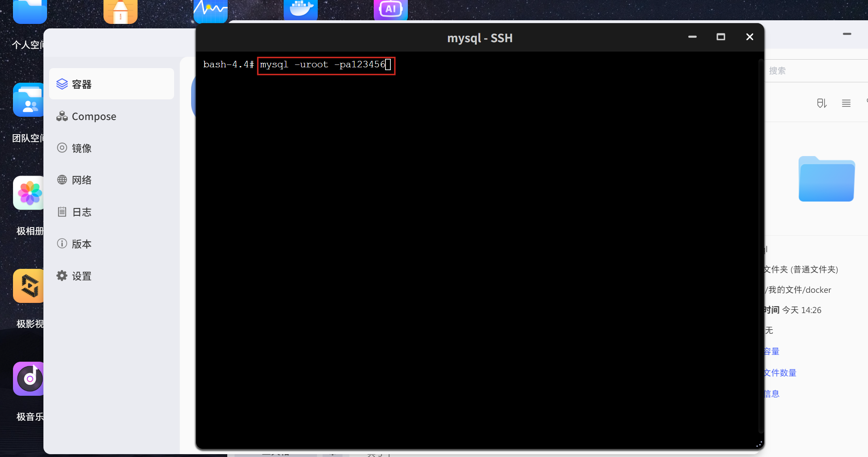Image resolution: width=868 pixels, height=457 pixels.
Task: Click the AI app icon at top
Action: pos(390,9)
